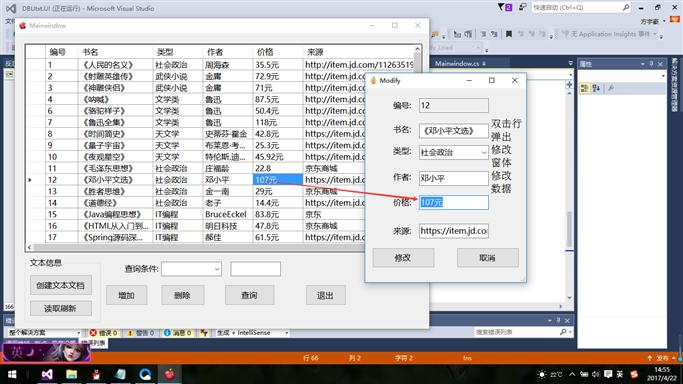Click the feedback icon next to notifications
Image resolution: width=683 pixels, height=384 pixels.
pyautogui.click(x=522, y=7)
